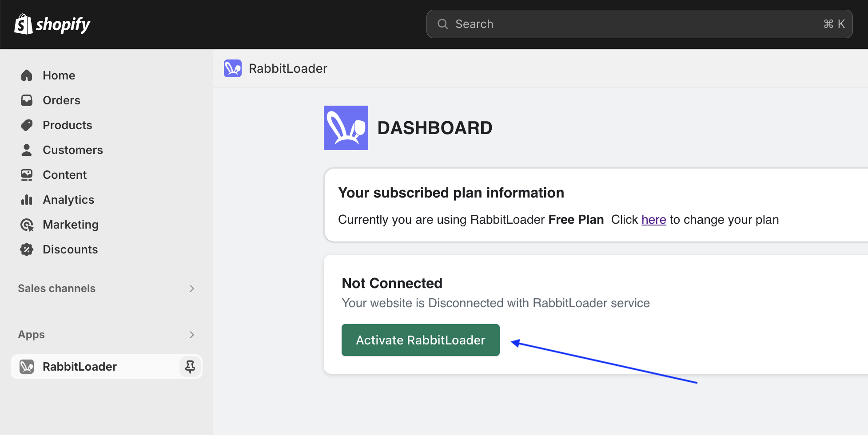Open Customers using the person icon
This screenshot has height=435, width=868.
27,150
